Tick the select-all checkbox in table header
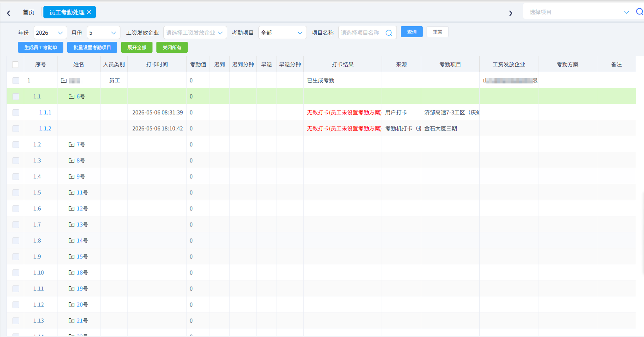This screenshot has width=644, height=337. (15, 64)
